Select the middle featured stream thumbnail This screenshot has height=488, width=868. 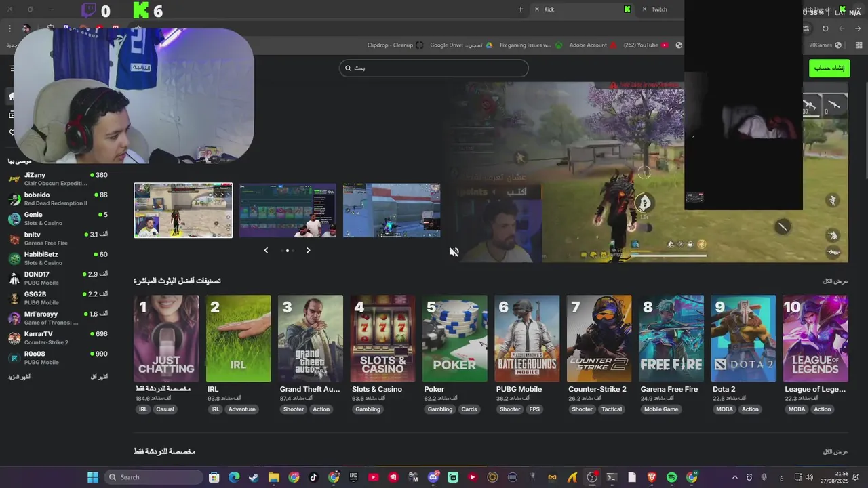click(288, 210)
